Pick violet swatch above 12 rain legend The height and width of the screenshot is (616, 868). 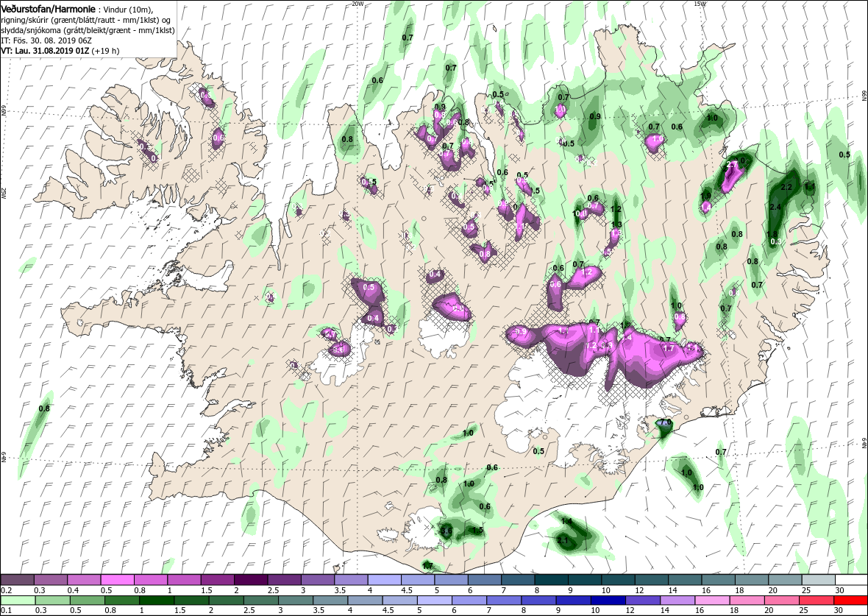(643, 601)
